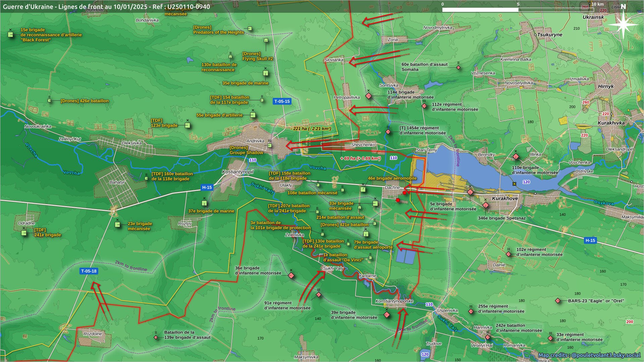Click the "+ 69 ha (+ 0.69 km²)" label
Viewport: 644px width, 362px height.
pyautogui.click(x=361, y=158)
